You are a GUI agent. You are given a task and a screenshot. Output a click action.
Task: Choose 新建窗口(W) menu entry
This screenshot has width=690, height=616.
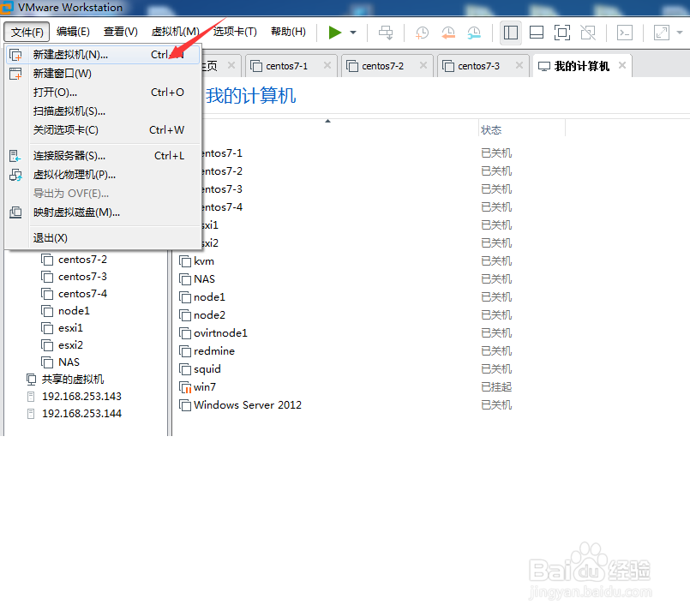point(103,74)
